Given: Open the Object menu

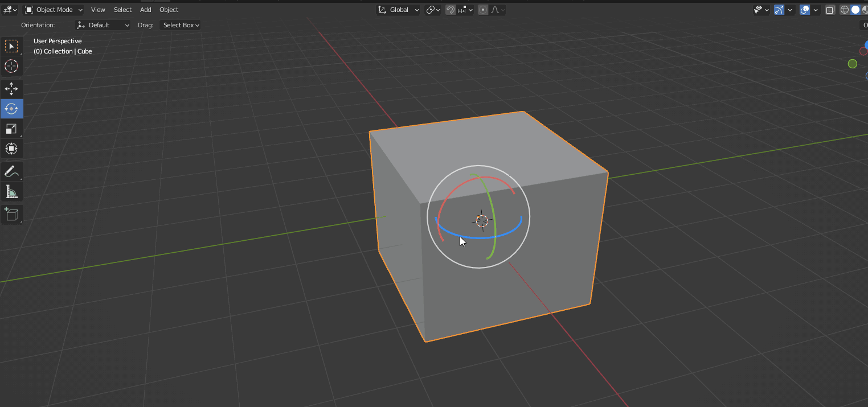Looking at the screenshot, I should pos(169,10).
